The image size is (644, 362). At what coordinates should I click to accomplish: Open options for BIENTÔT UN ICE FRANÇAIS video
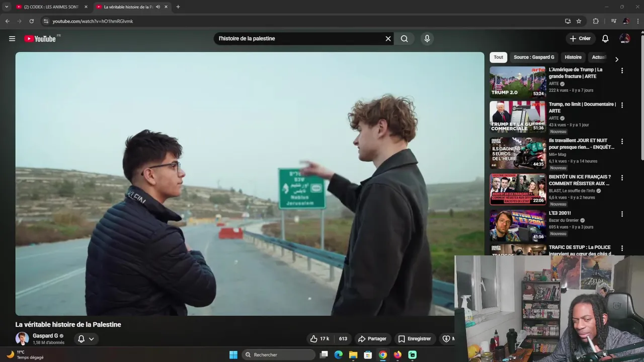[622, 178]
